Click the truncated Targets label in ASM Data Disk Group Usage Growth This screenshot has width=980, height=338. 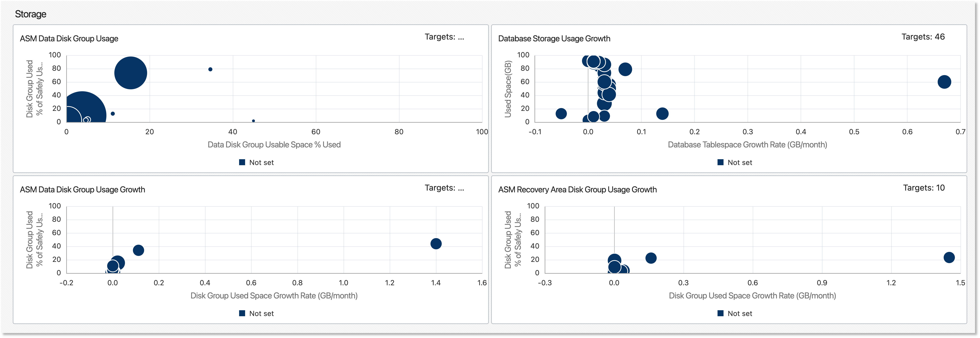coord(444,188)
